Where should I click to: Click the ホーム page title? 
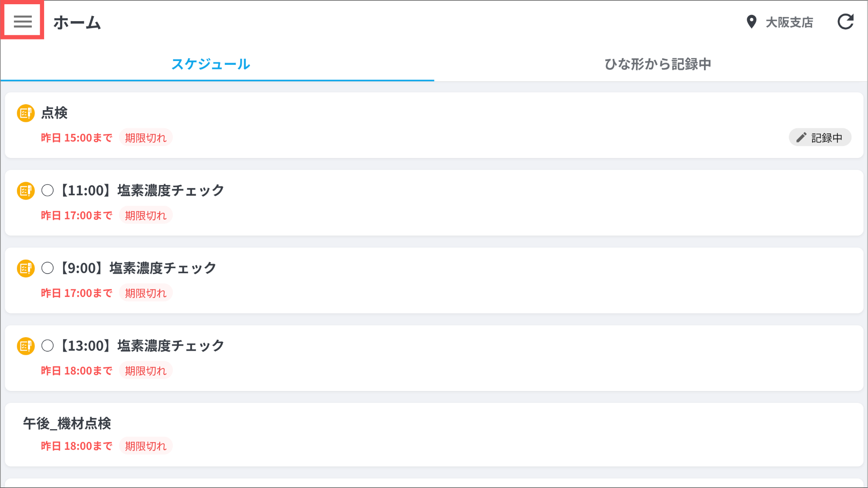coord(77,22)
